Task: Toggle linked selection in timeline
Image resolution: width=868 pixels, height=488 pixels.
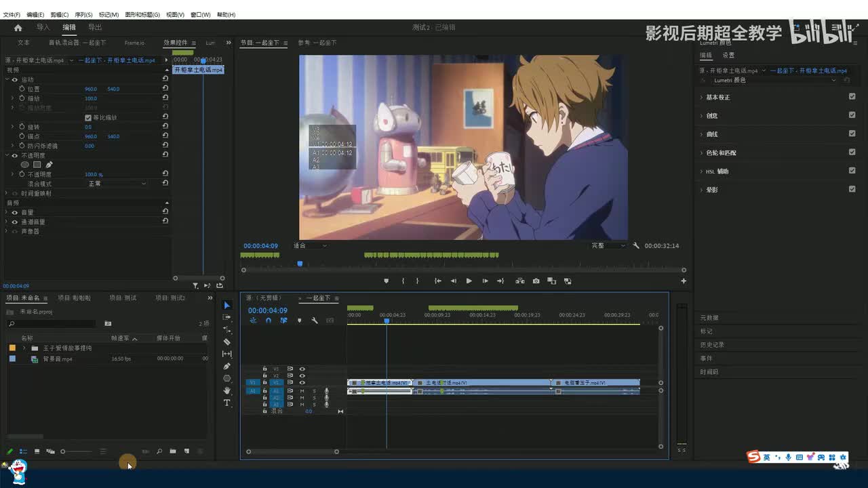Action: [x=283, y=321]
